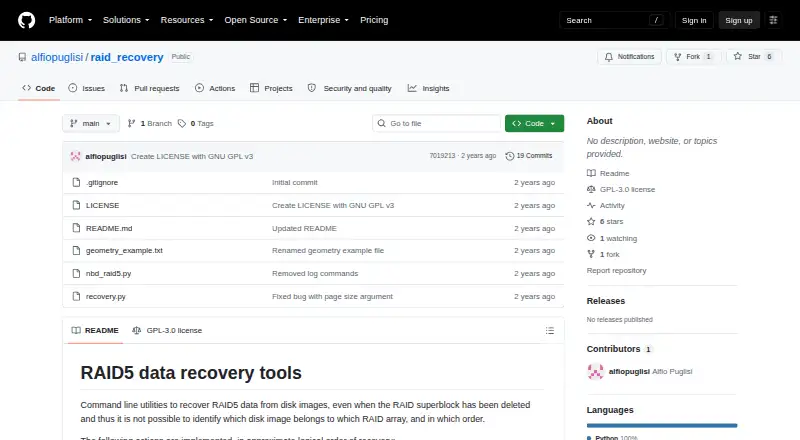View the 19 Commits history
Screen dimensions: 800x440
click(529, 156)
